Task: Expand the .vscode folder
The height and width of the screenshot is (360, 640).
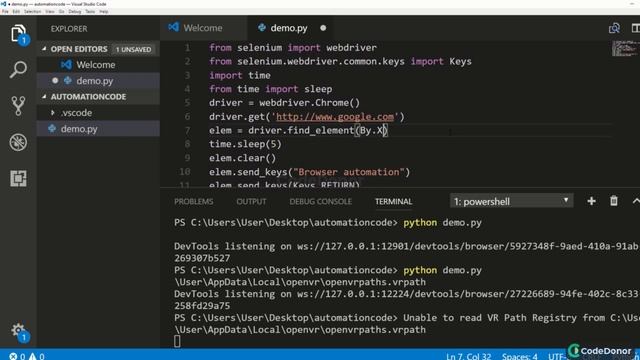Action: [53, 112]
